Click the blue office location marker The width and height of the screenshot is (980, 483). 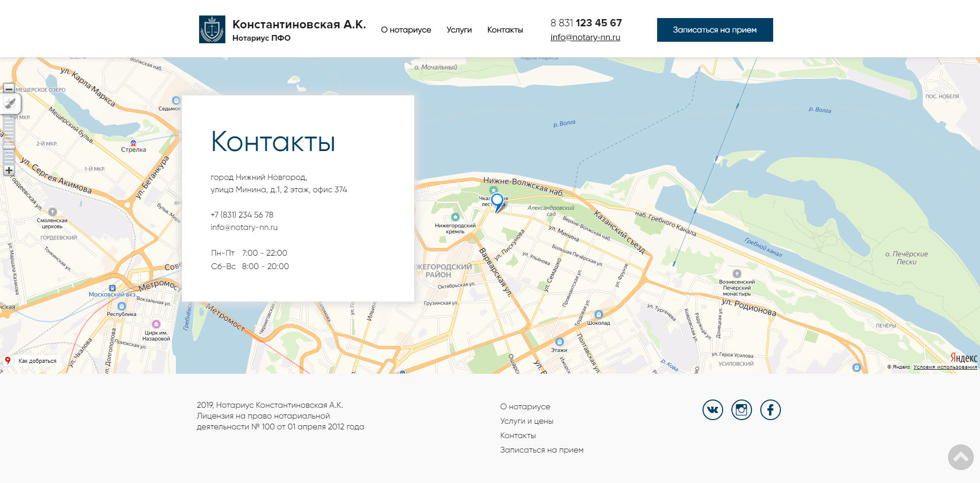point(497,201)
